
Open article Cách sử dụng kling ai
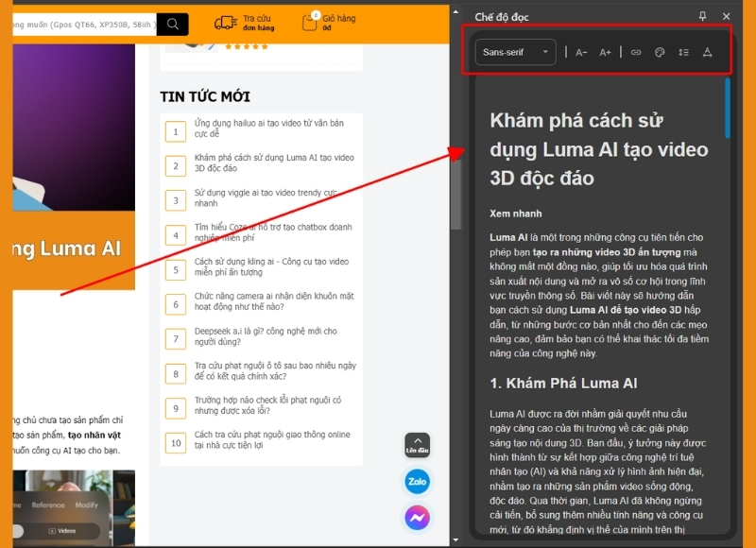[271, 266]
